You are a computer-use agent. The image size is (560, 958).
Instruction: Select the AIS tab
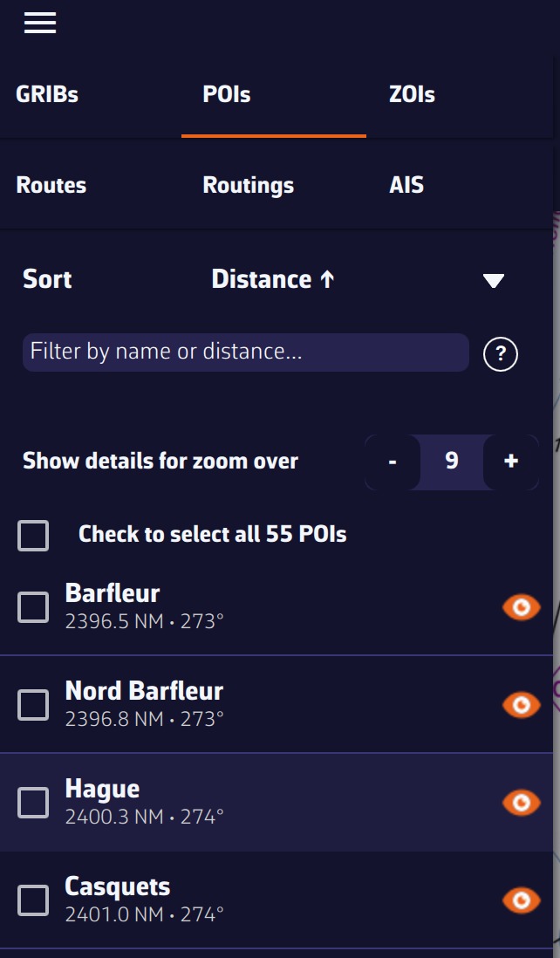(x=406, y=185)
